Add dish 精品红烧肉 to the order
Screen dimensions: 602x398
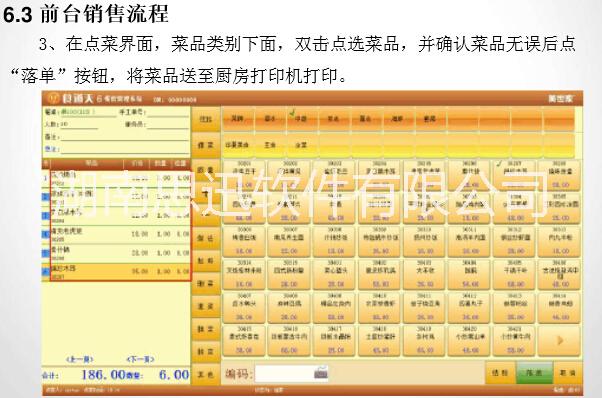click(335, 307)
